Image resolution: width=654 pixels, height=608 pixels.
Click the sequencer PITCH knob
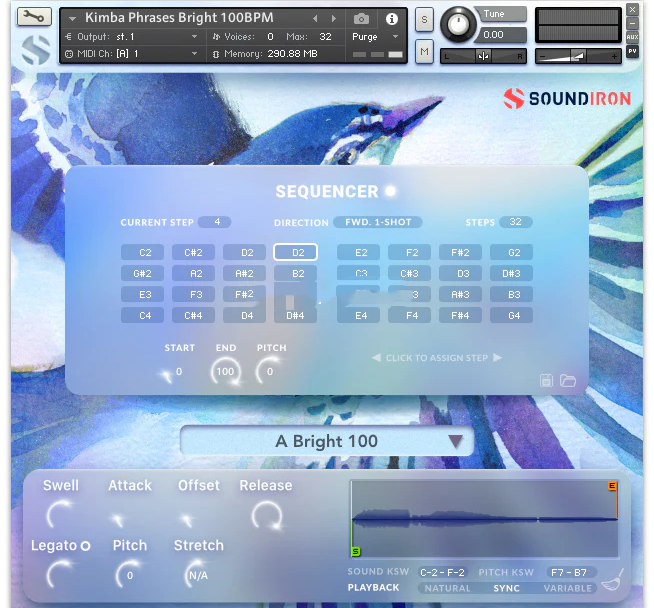269,371
